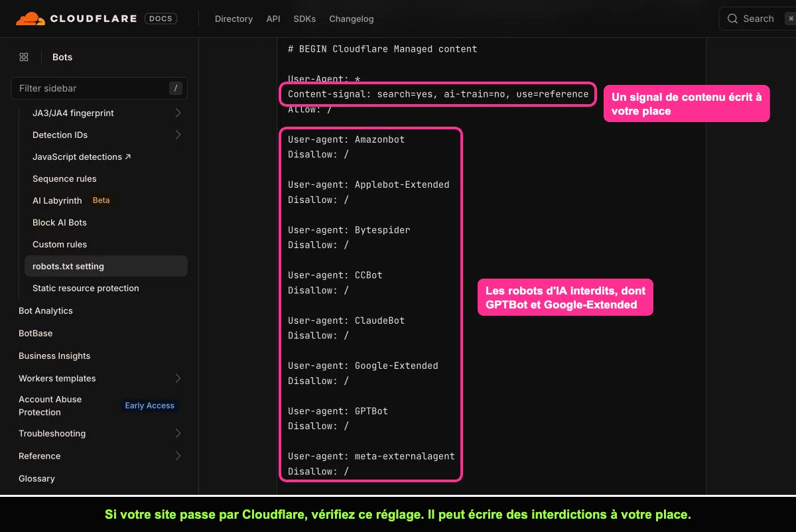Screen dimensions: 796x532
Task: Click the Bots sidebar heading
Action: click(62, 57)
